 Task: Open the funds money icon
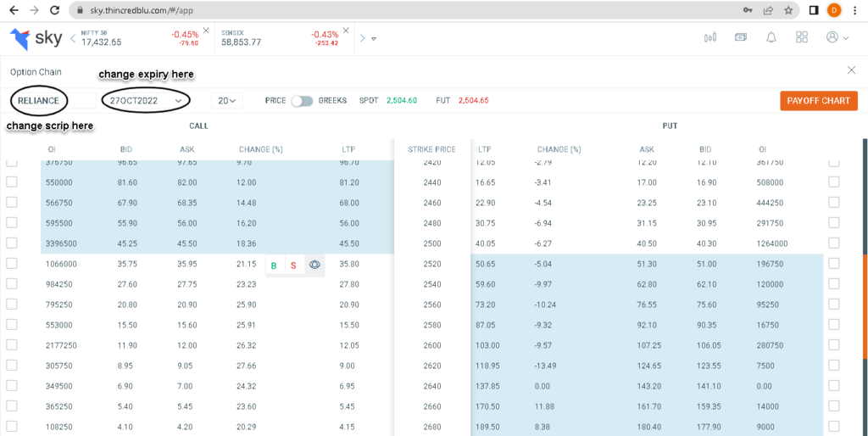[x=741, y=37]
